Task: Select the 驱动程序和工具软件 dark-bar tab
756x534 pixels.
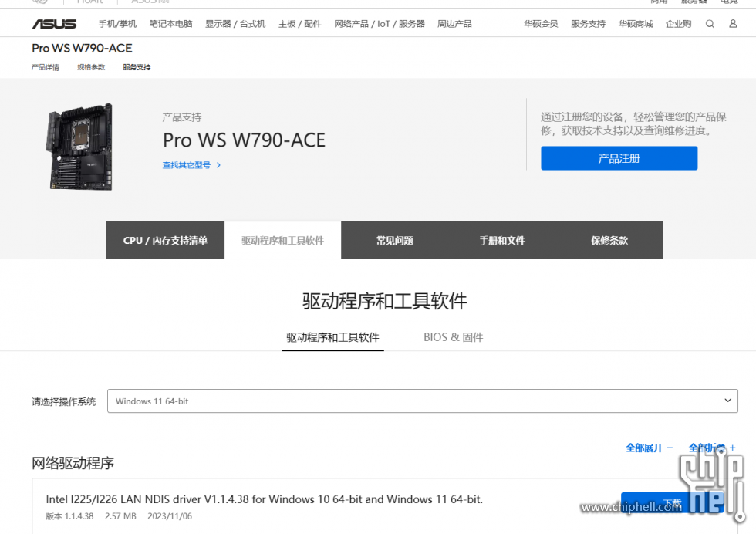Action: (x=282, y=240)
